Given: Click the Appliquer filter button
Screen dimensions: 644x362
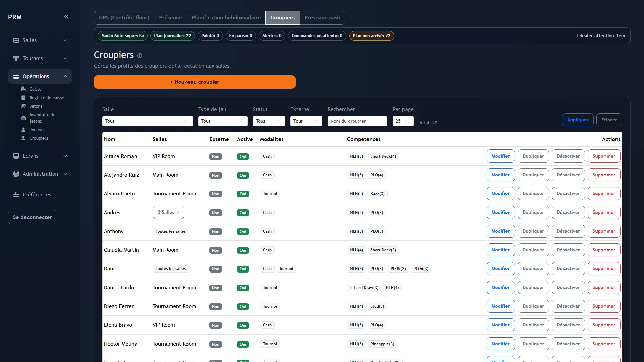Looking at the screenshot, I should [x=578, y=120].
